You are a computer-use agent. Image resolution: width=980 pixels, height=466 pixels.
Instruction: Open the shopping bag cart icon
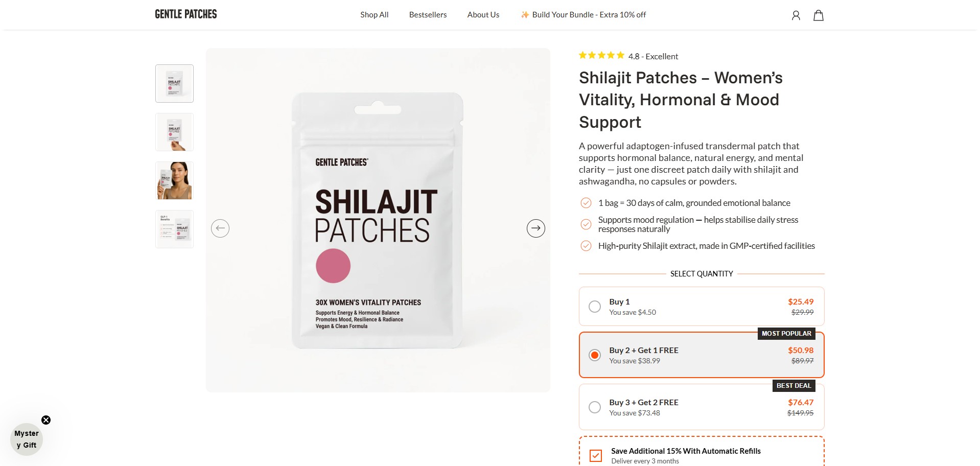(818, 15)
